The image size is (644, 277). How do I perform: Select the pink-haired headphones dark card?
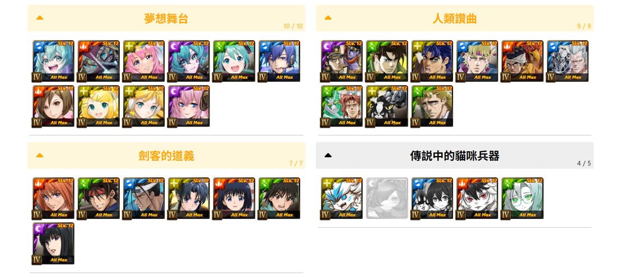tap(189, 106)
